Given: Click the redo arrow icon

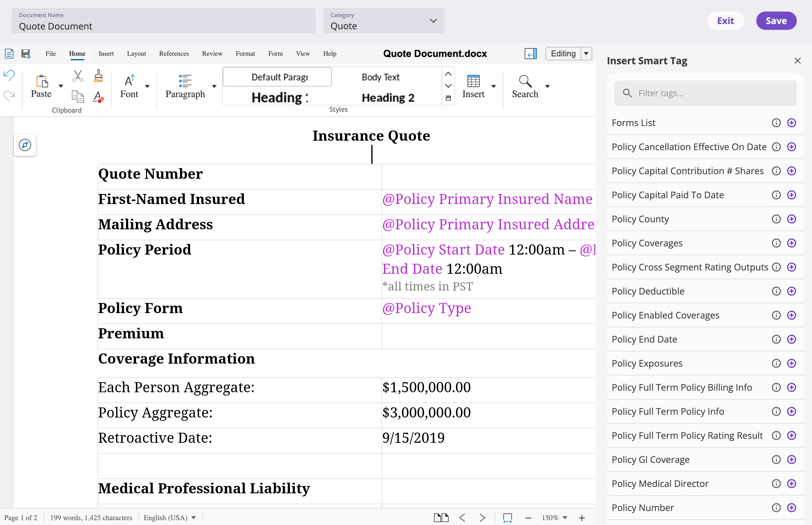Looking at the screenshot, I should click(x=9, y=95).
